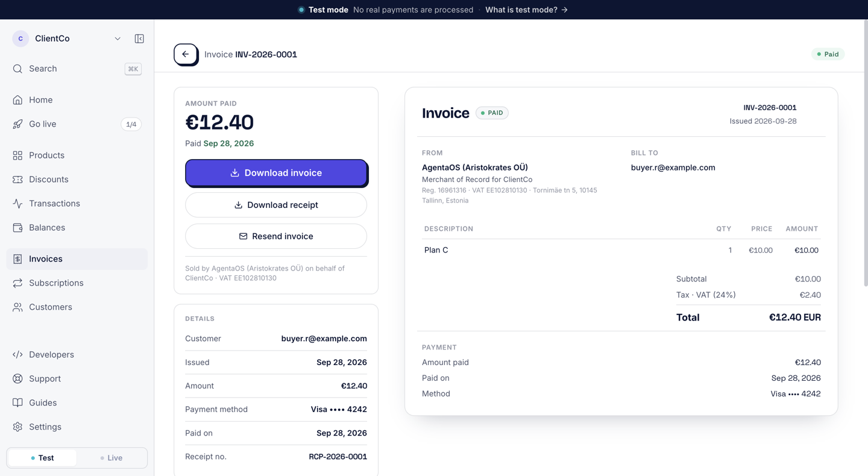Open Search in the sidebar

click(77, 69)
